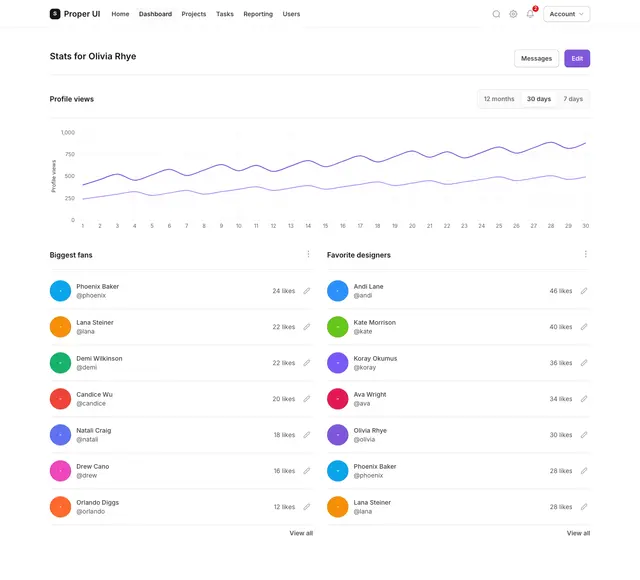This screenshot has width=640, height=580.
Task: Click Ava Wright's crimson avatar
Action: click(x=338, y=398)
